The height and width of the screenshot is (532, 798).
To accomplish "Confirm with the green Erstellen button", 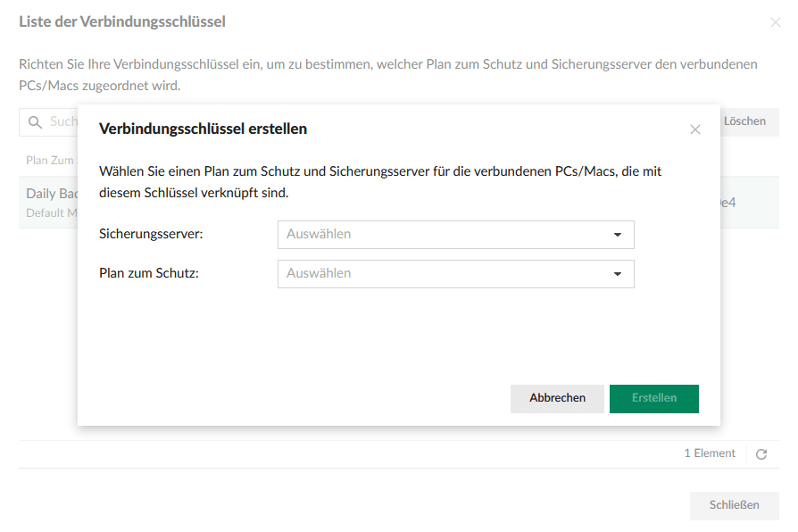I will 653,398.
